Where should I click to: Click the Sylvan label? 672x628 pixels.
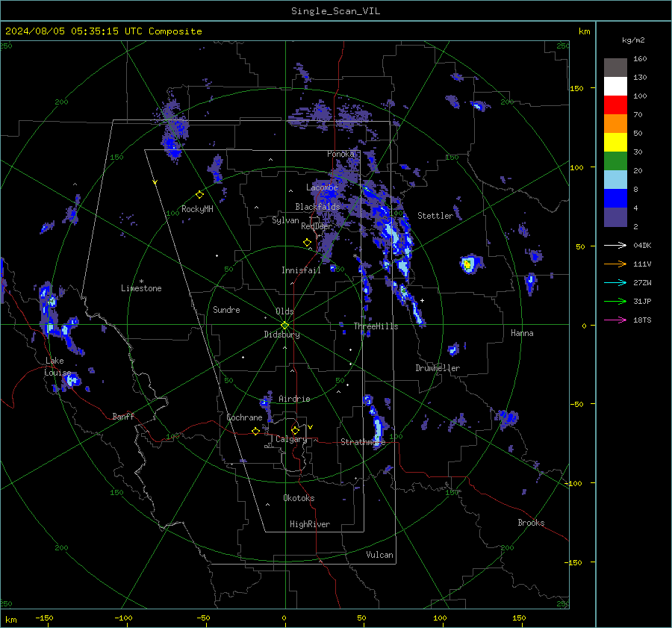[285, 220]
